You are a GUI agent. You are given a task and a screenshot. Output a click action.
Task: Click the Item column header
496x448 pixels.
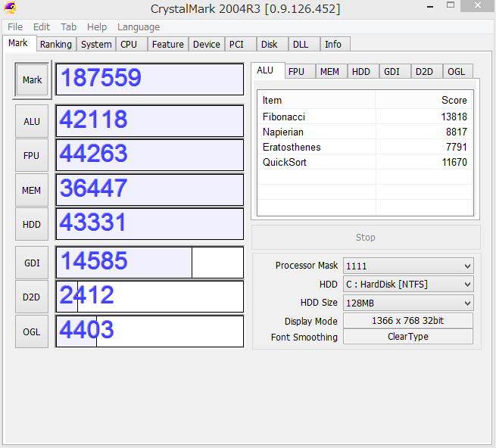(x=317, y=100)
